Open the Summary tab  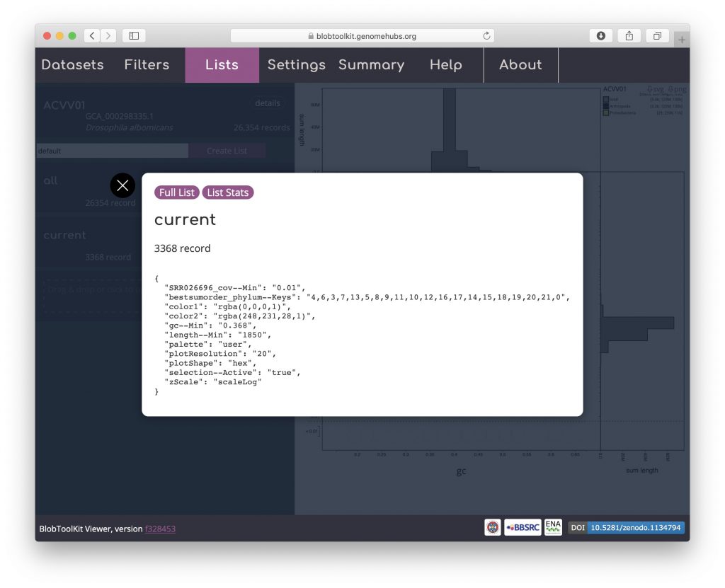(371, 65)
